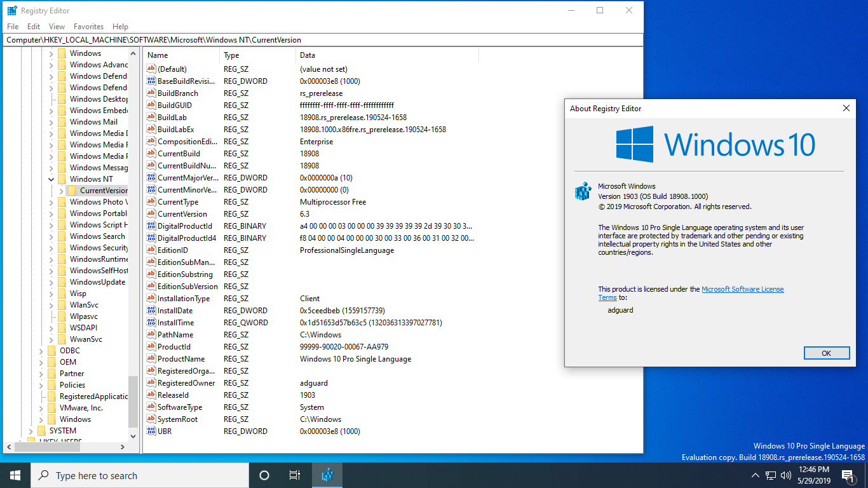Click the taskbar clock showing 12:46 PM
The height and width of the screenshot is (488, 868).
coord(814,475)
